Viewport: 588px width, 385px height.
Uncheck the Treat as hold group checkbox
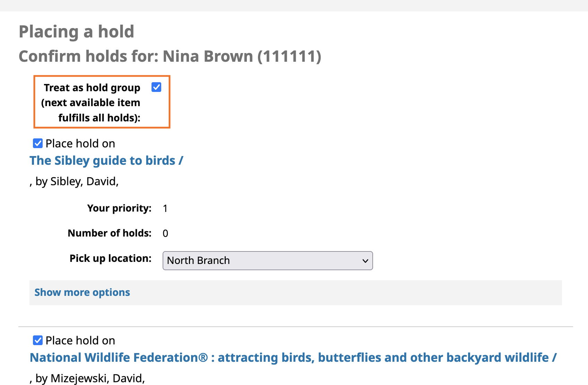click(156, 87)
